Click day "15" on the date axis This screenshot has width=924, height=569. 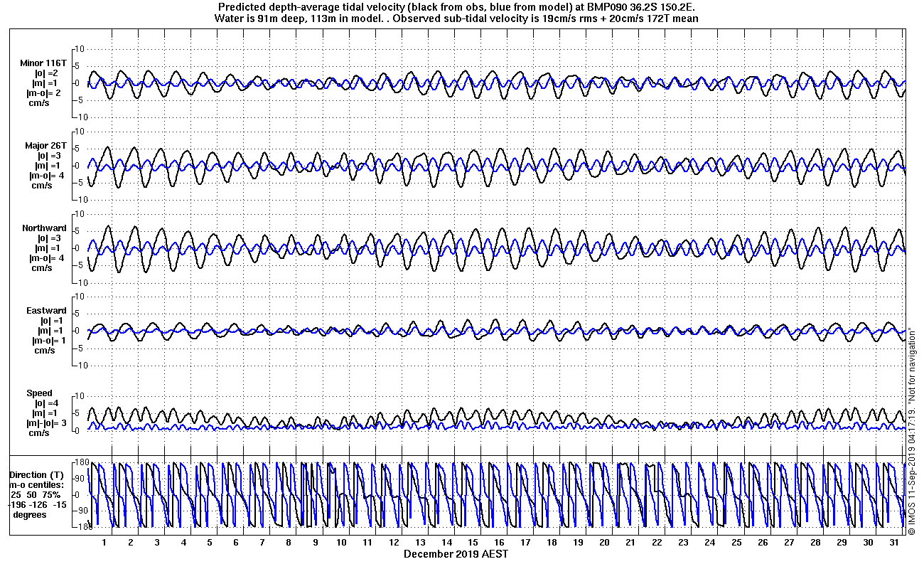click(473, 542)
